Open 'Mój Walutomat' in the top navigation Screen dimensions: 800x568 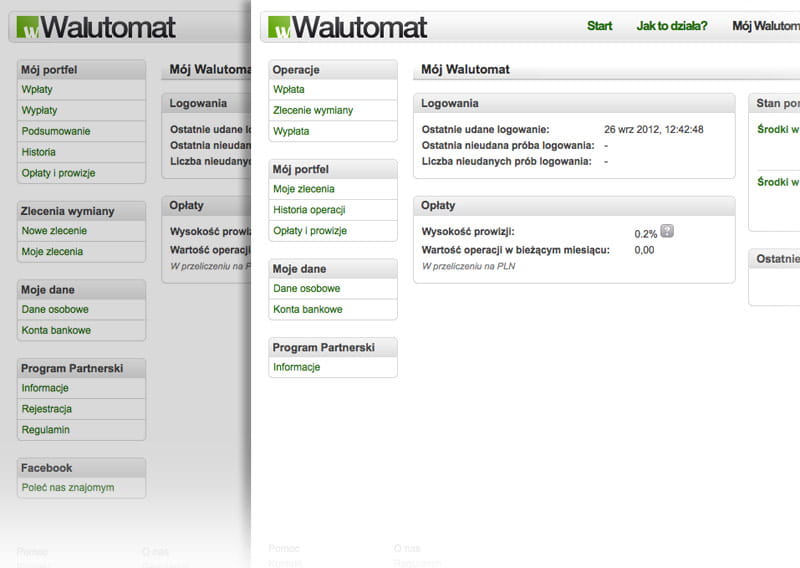coord(766,26)
